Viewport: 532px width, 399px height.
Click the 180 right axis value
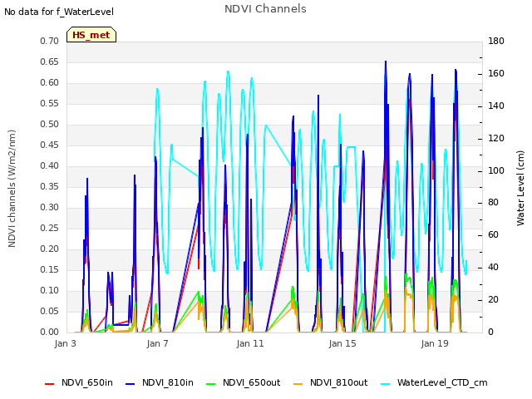[x=496, y=41]
